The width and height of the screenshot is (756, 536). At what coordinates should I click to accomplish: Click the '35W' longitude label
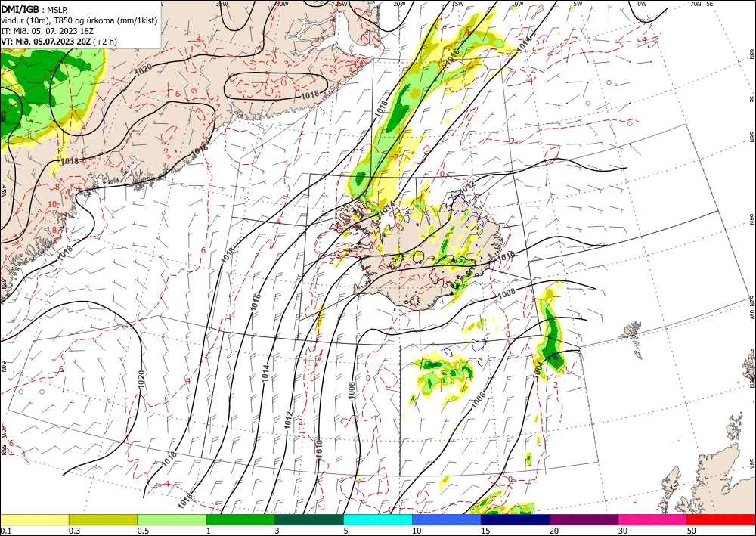click(222, 4)
